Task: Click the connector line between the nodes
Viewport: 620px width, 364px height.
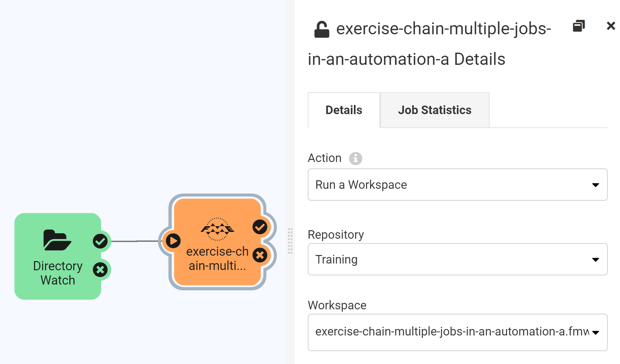Action: 135,241
